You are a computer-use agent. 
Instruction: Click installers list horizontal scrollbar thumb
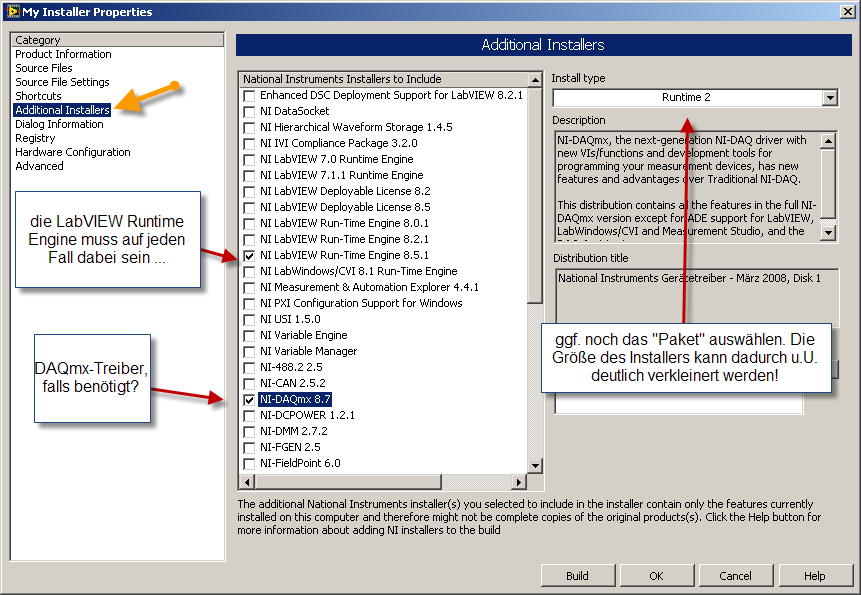coord(348,482)
